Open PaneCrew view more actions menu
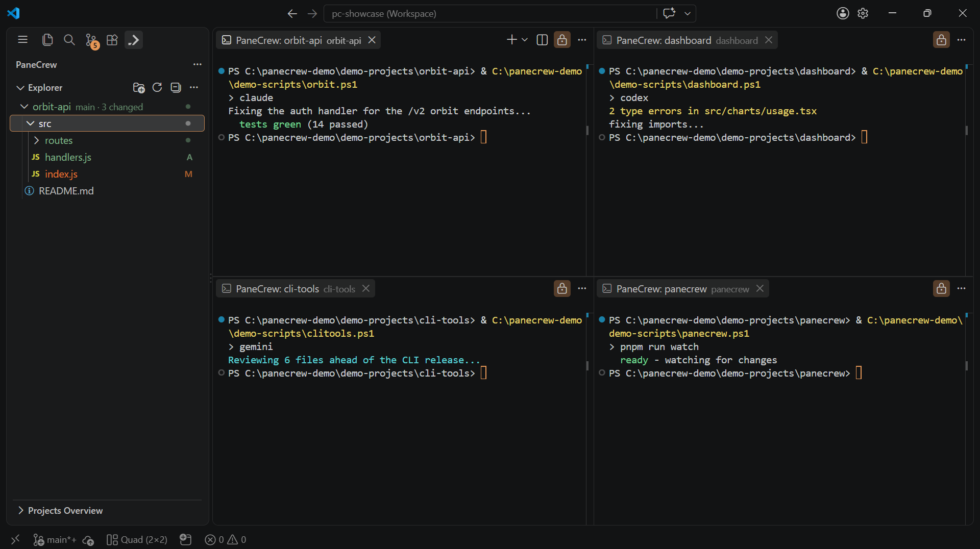This screenshot has height=549, width=980. [197, 65]
